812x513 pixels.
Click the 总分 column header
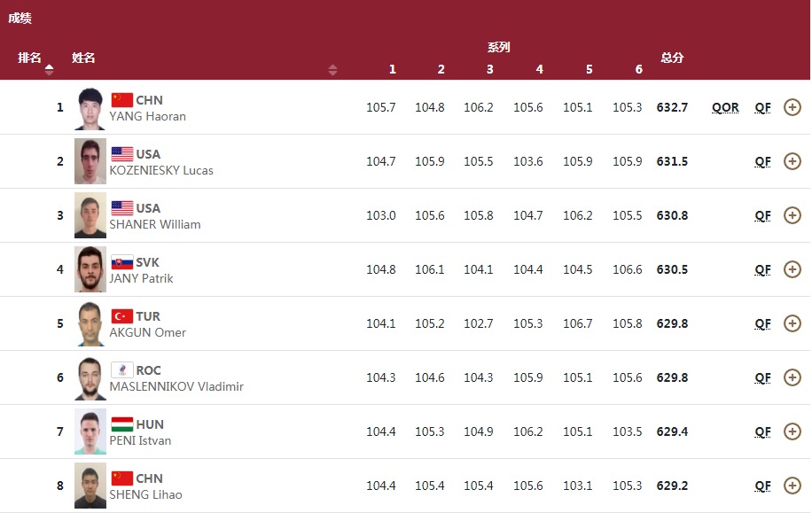[x=672, y=58]
